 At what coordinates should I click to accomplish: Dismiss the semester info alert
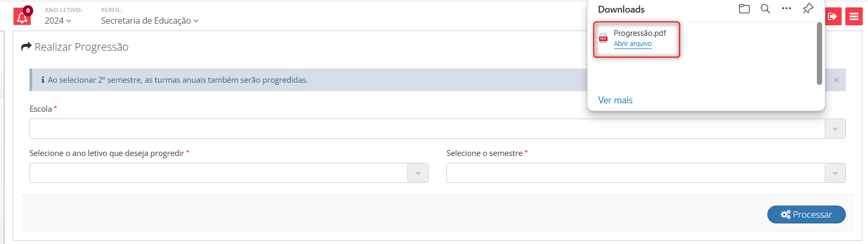pyautogui.click(x=836, y=80)
